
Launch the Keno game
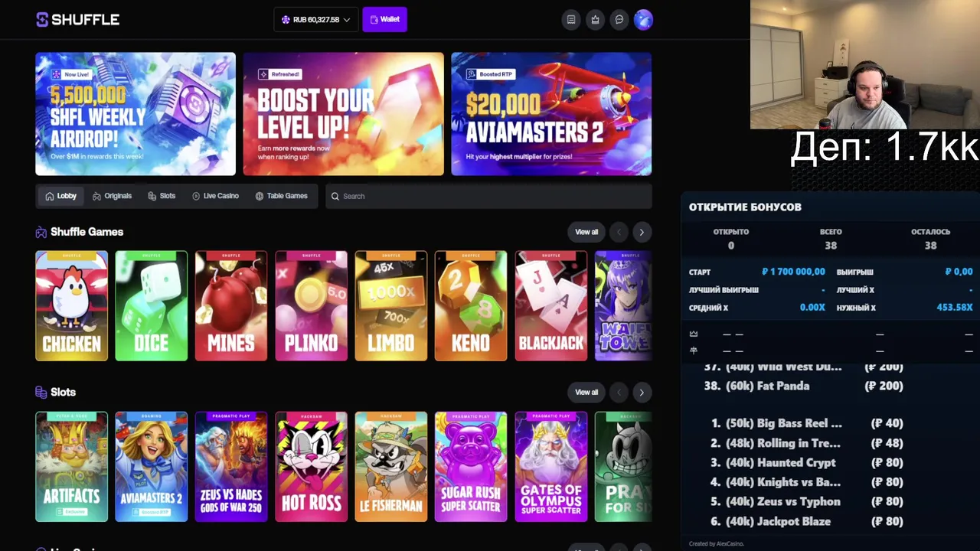pyautogui.click(x=471, y=306)
